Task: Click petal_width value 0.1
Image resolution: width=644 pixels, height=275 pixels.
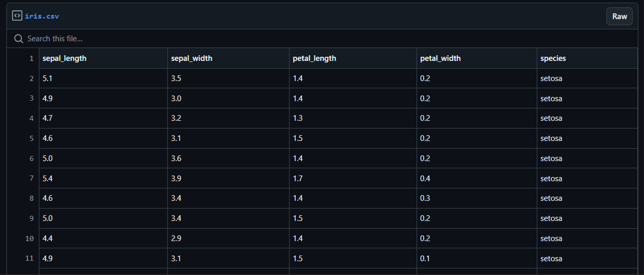Action: (x=425, y=258)
